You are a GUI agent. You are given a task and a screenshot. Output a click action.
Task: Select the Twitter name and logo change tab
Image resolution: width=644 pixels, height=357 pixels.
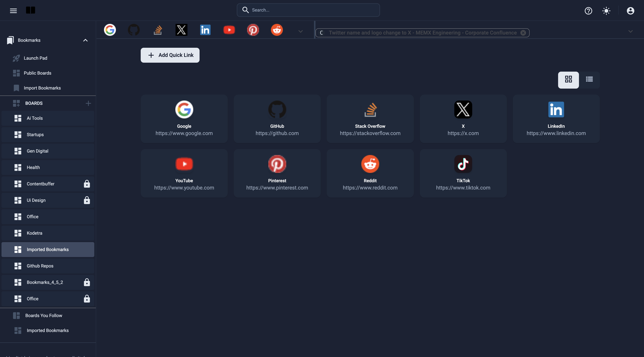point(422,33)
